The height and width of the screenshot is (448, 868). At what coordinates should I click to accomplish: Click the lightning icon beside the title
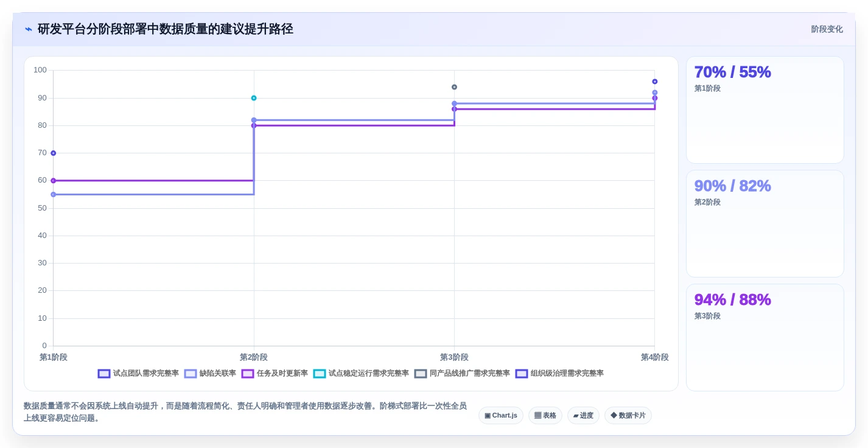click(x=29, y=29)
